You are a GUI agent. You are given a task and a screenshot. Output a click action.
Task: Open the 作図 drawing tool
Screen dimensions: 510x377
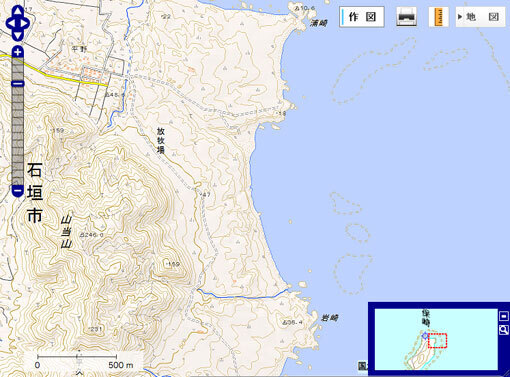362,17
